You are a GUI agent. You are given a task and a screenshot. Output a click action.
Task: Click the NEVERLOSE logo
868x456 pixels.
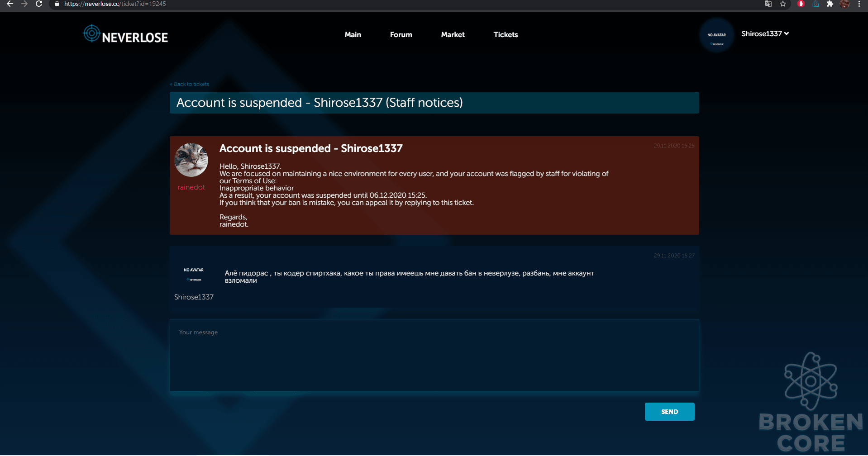tap(125, 34)
